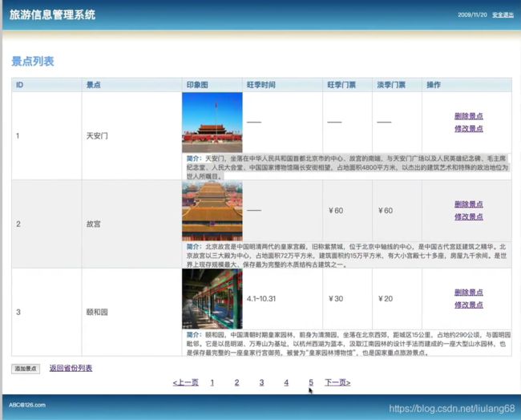Click the 天安门 简介 description text
The image size is (521, 420).
[346, 168]
